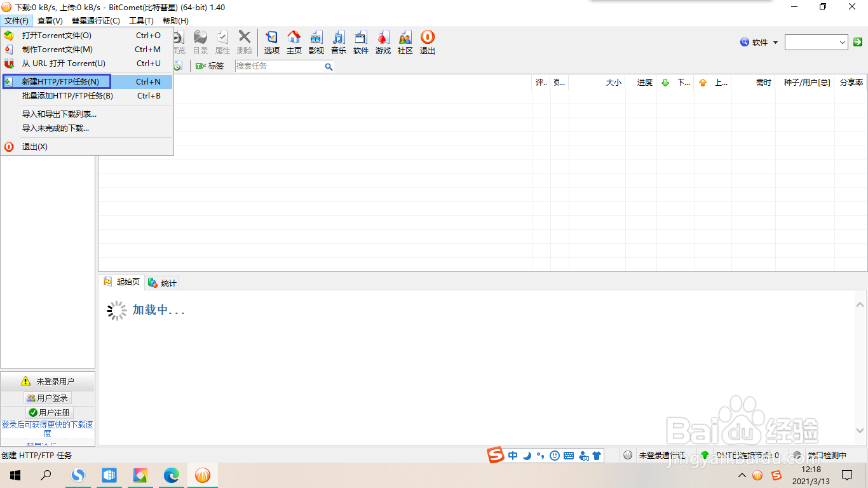The image size is (868, 488).
Task: Open the 游戏 games icon
Action: [383, 43]
